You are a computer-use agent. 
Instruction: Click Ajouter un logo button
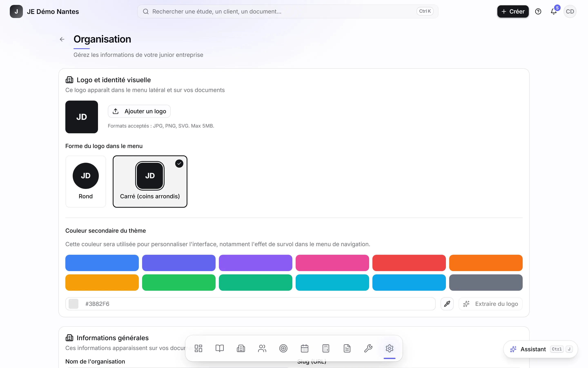139,111
